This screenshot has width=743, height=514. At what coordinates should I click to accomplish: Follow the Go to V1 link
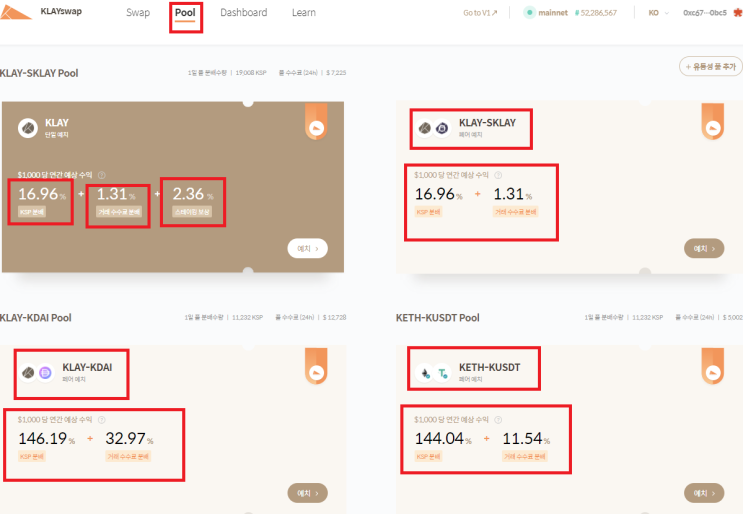point(480,13)
